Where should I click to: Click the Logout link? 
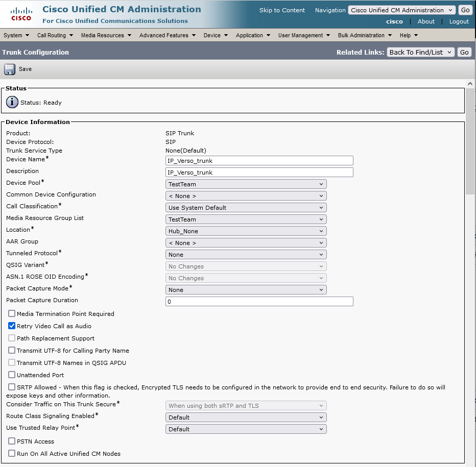click(459, 21)
